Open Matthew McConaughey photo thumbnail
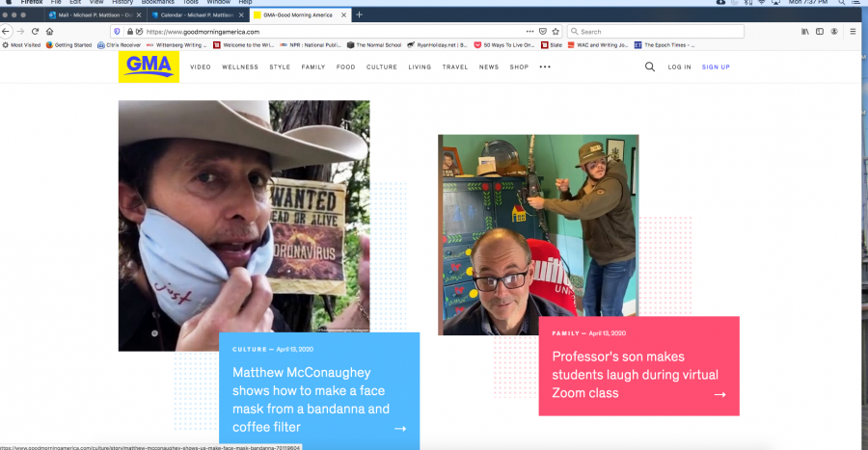Screen dimensions: 868x450 point(244,225)
